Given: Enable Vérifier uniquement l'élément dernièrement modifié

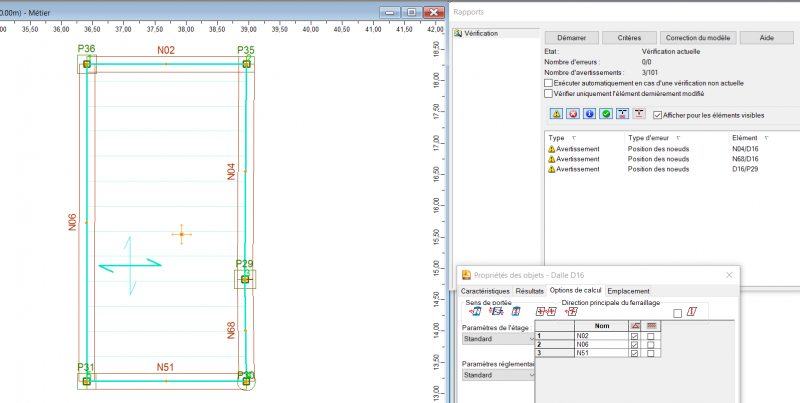Looking at the screenshot, I should 548,93.
